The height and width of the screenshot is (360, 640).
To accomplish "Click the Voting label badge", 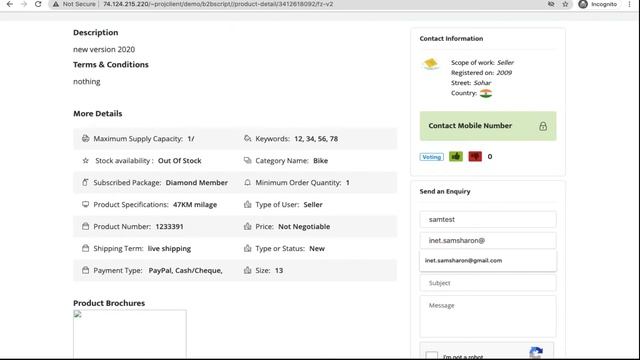I will pos(431,157).
